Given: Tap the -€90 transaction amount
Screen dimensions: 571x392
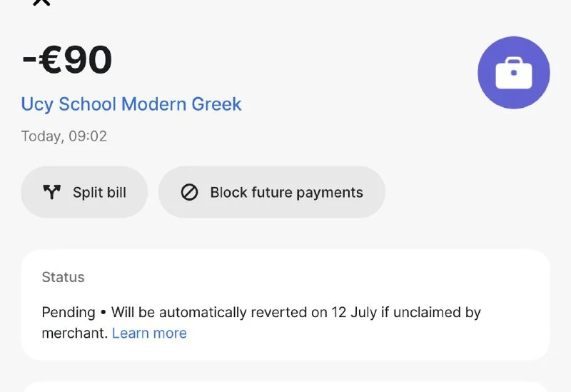Looking at the screenshot, I should 67,61.
